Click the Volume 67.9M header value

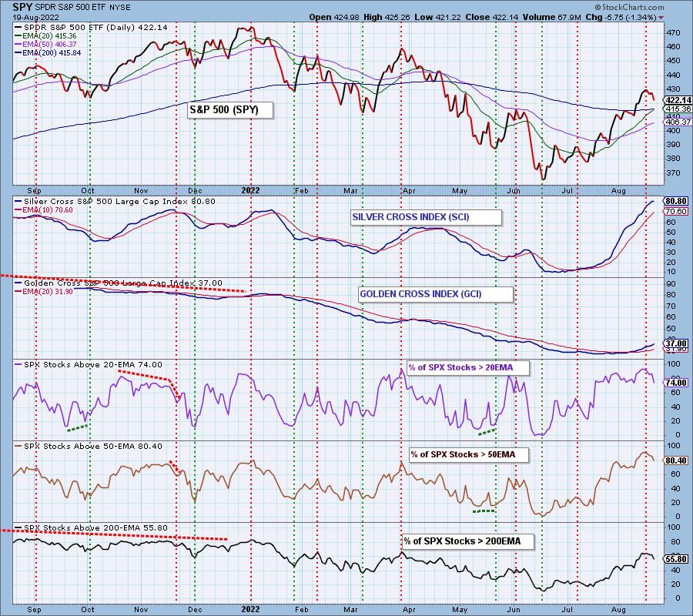(x=551, y=17)
